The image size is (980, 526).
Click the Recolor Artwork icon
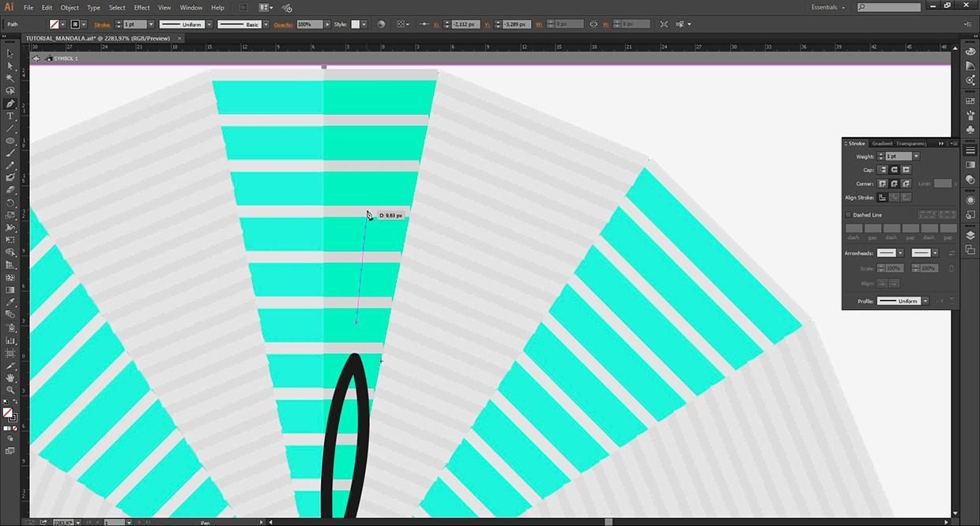click(383, 25)
